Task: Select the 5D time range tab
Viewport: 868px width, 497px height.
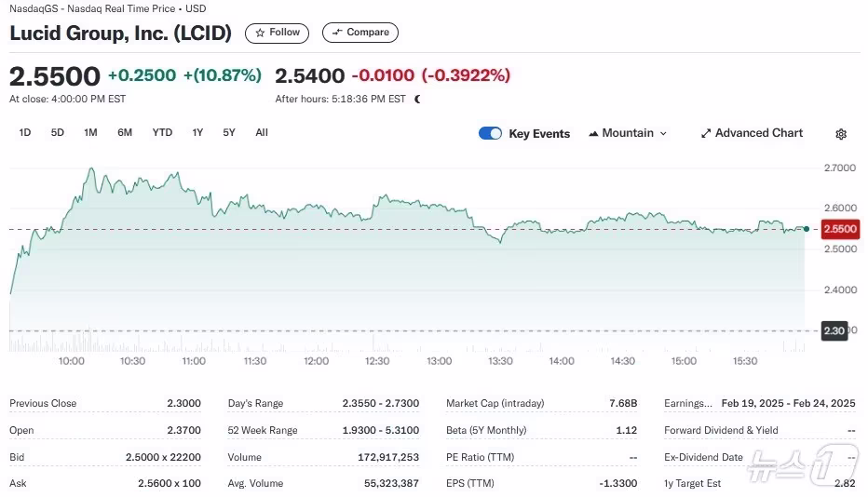Action: (x=58, y=132)
